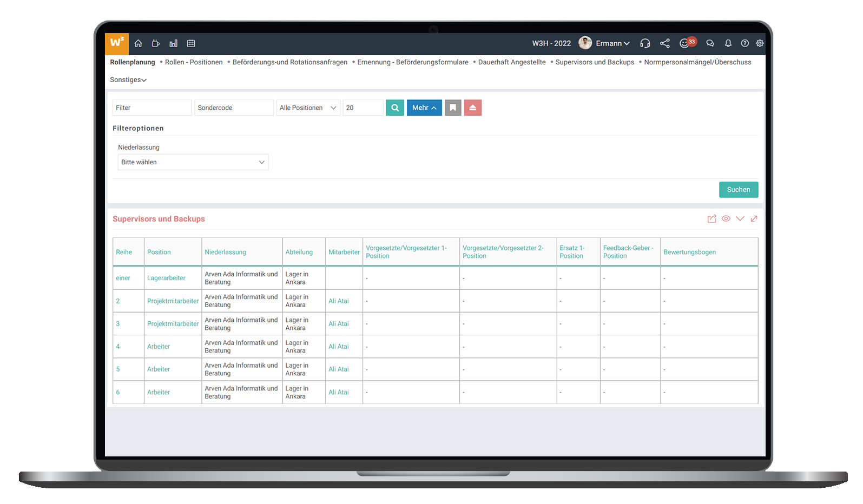Screen dimensions: 863x504
Task: Sort by Mitarbeiter column header
Action: click(x=344, y=252)
